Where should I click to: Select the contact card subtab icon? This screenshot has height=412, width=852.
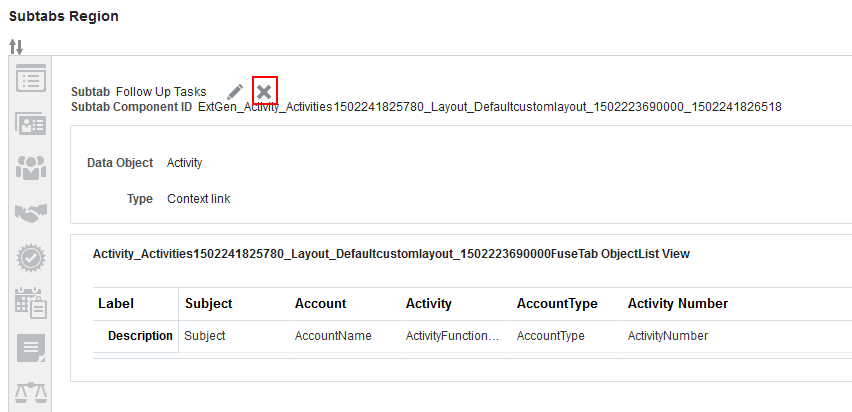(32, 124)
